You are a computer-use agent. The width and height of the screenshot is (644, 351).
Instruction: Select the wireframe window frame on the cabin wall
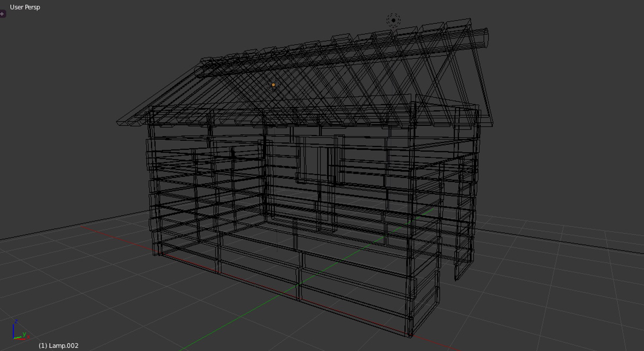(x=320, y=159)
